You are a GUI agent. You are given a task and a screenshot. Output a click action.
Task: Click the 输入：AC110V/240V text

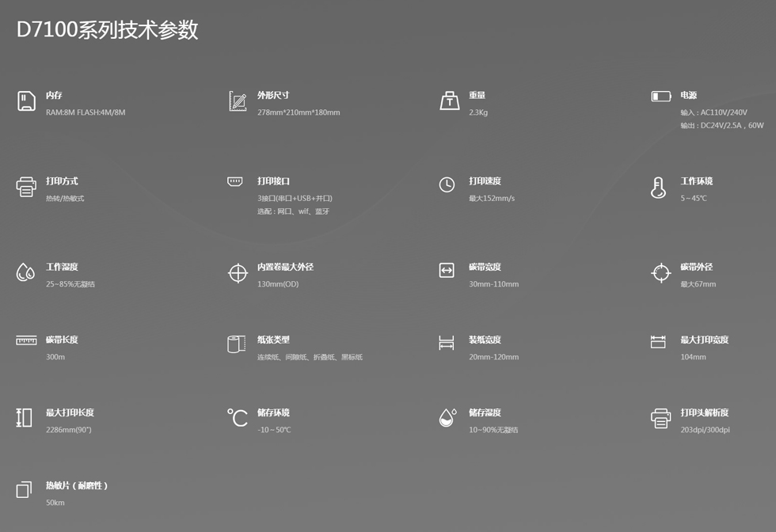[x=713, y=112]
